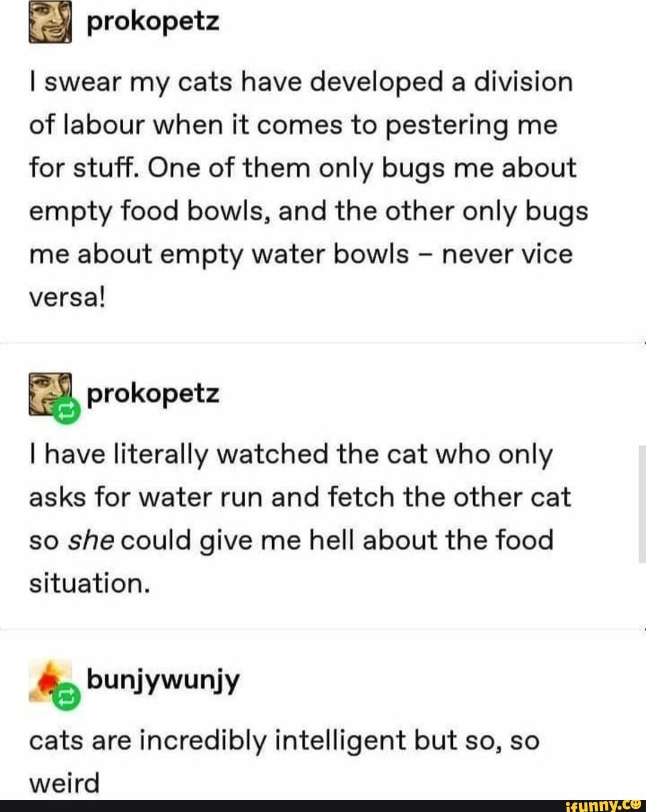Click the gray scrollbar thumb on right edge

pyautogui.click(x=642, y=504)
